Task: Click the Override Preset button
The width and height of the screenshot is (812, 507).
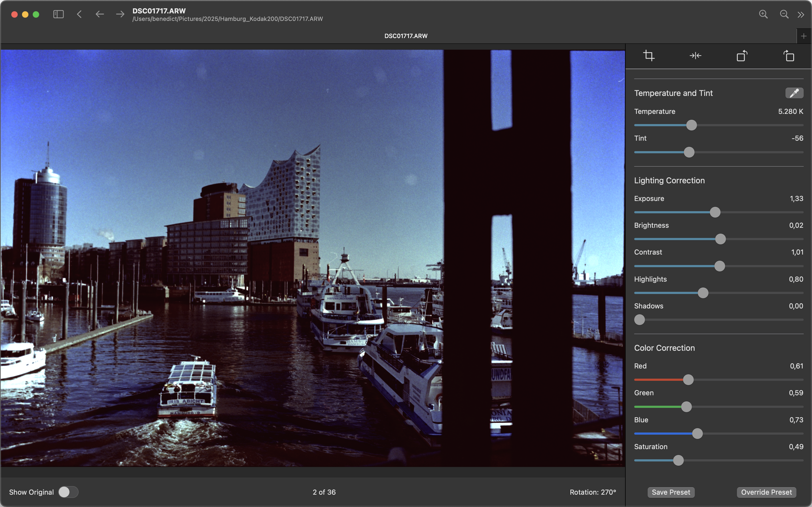Action: click(x=766, y=492)
